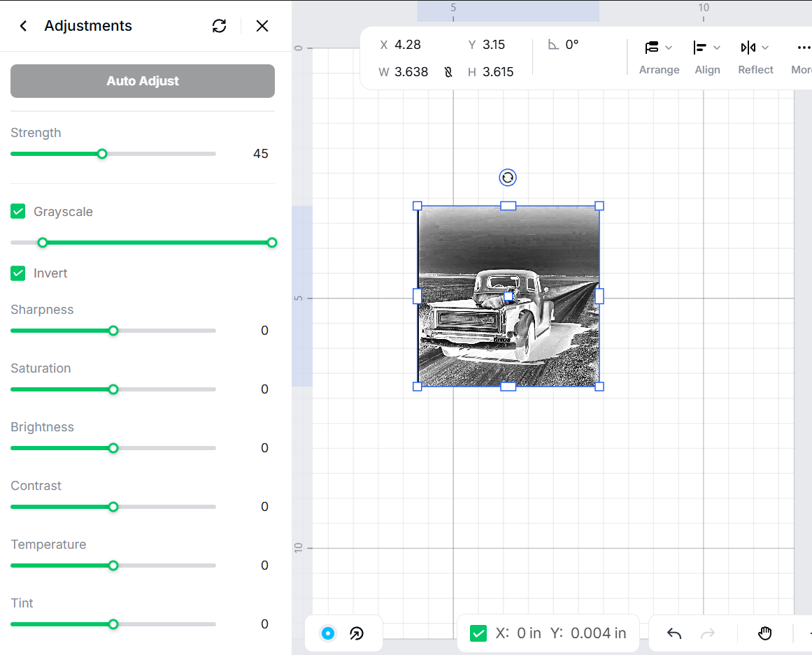Screen dimensions: 812x655
Task: Edit the rotation angle 0° field
Action: [571, 45]
